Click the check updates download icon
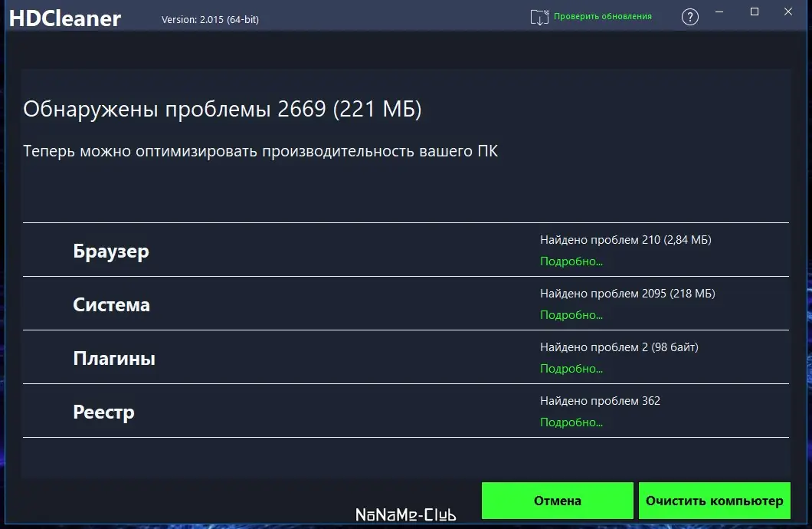This screenshot has height=529, width=812. [x=539, y=17]
